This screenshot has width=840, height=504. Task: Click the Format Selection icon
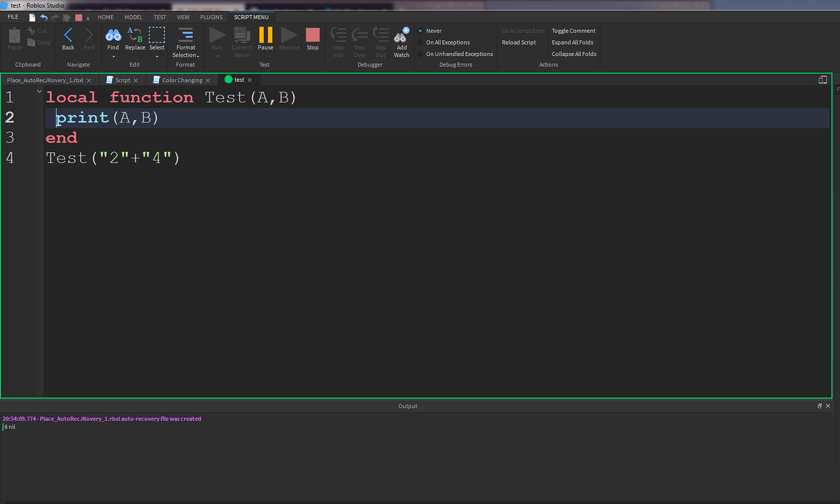[186, 35]
